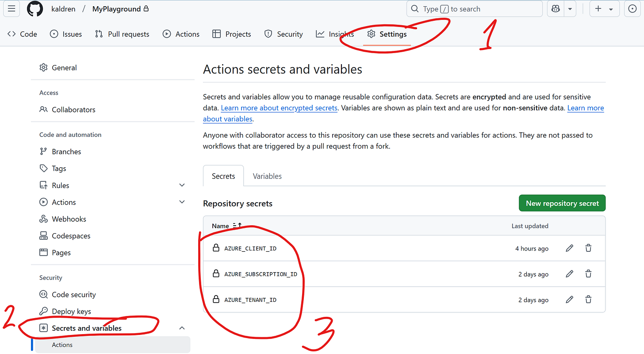Follow Learn more about encrypted secrets link
Viewport: 644px width, 354px height.
click(279, 108)
